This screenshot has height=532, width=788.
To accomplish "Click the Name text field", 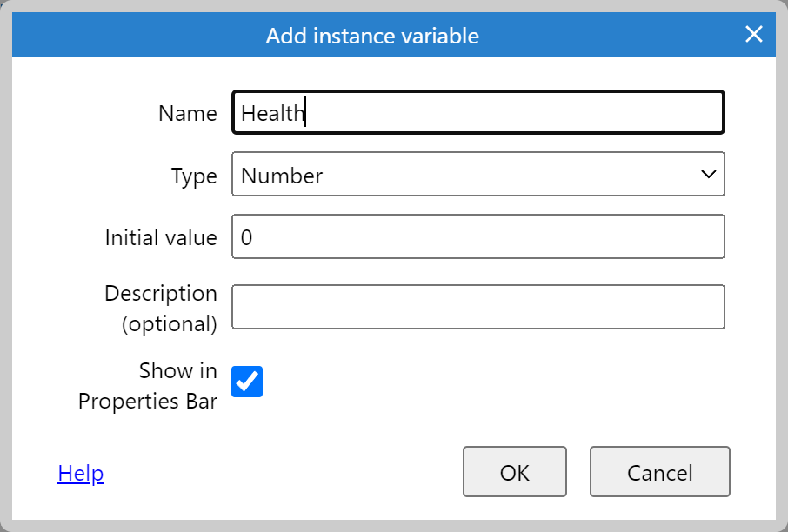I will [x=477, y=112].
